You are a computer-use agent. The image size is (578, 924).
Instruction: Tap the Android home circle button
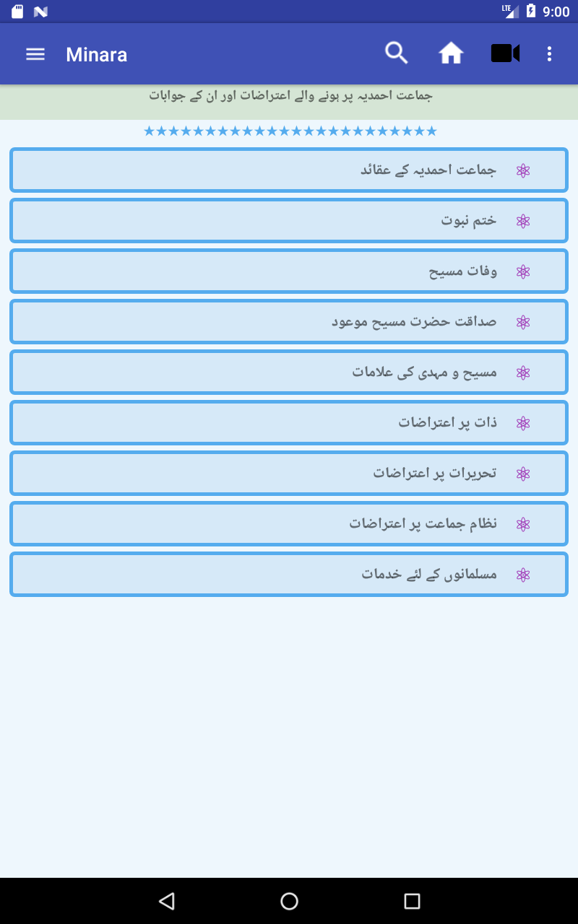[289, 900]
